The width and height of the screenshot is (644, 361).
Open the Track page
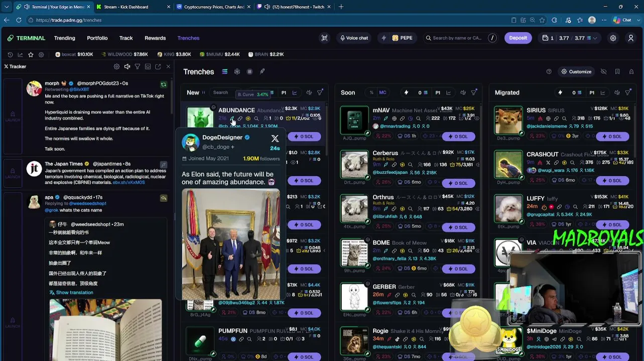(x=126, y=38)
